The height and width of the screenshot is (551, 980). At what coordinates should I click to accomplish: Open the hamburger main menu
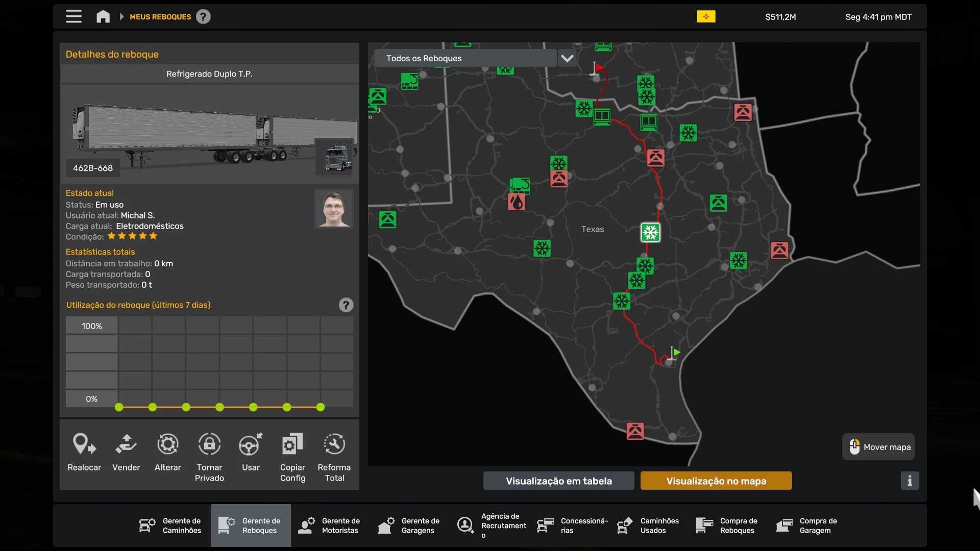pyautogui.click(x=73, y=17)
